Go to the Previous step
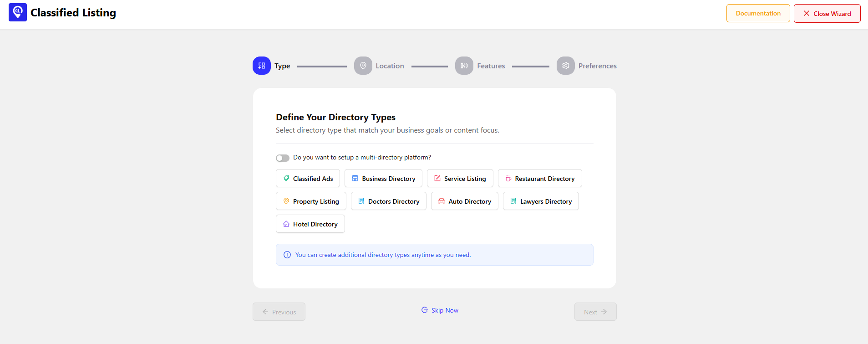This screenshot has height=344, width=868. [279, 312]
